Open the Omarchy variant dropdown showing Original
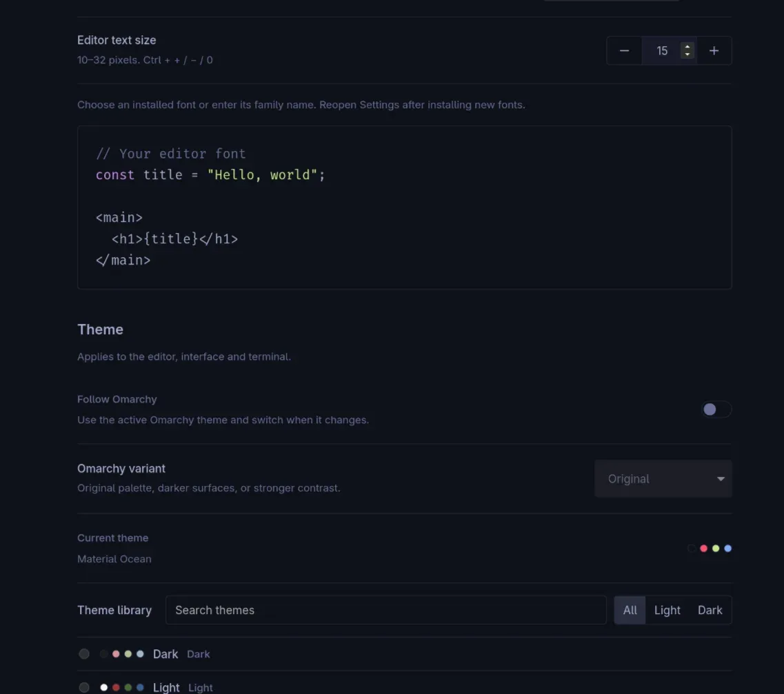Screen dimensions: 784x694 tap(663, 479)
